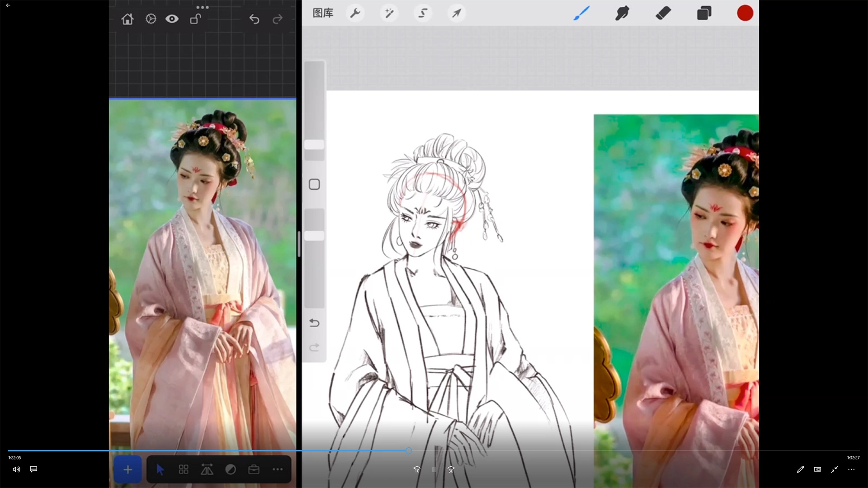
Task: Toggle the eye visibility icon
Action: 172,19
